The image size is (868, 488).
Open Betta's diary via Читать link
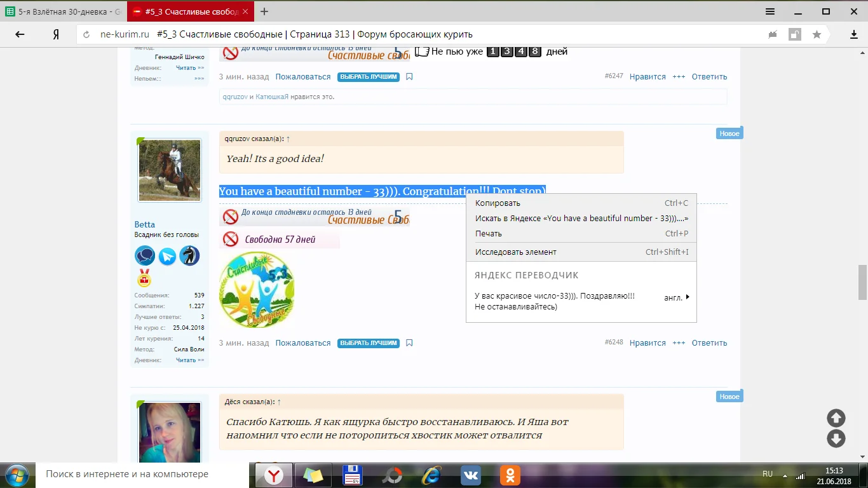click(190, 360)
